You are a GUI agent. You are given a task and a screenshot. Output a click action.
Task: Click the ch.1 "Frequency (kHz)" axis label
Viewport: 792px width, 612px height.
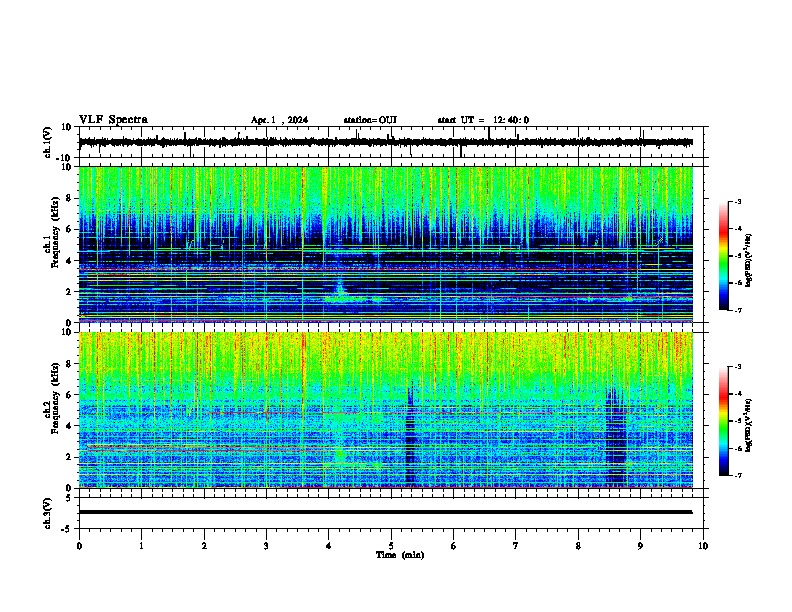pyautogui.click(x=55, y=232)
